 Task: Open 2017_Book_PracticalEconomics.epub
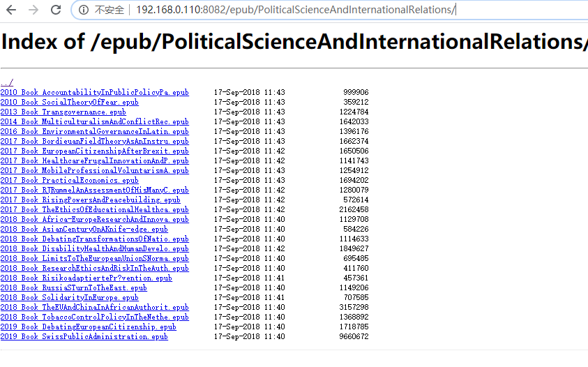tap(69, 180)
